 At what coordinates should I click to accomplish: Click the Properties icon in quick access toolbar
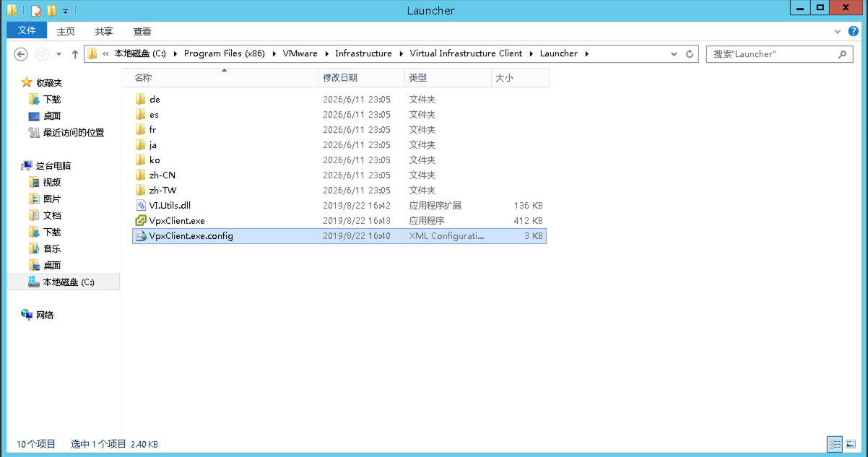click(x=36, y=11)
